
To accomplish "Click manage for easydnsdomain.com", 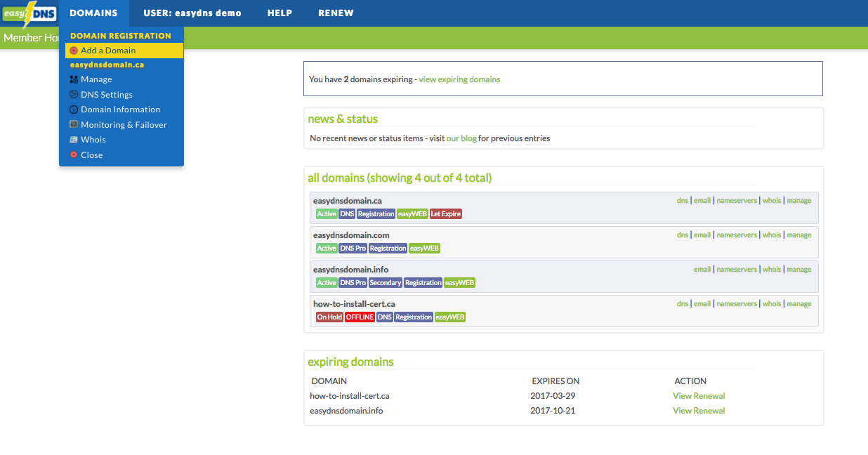I will click(x=798, y=235).
